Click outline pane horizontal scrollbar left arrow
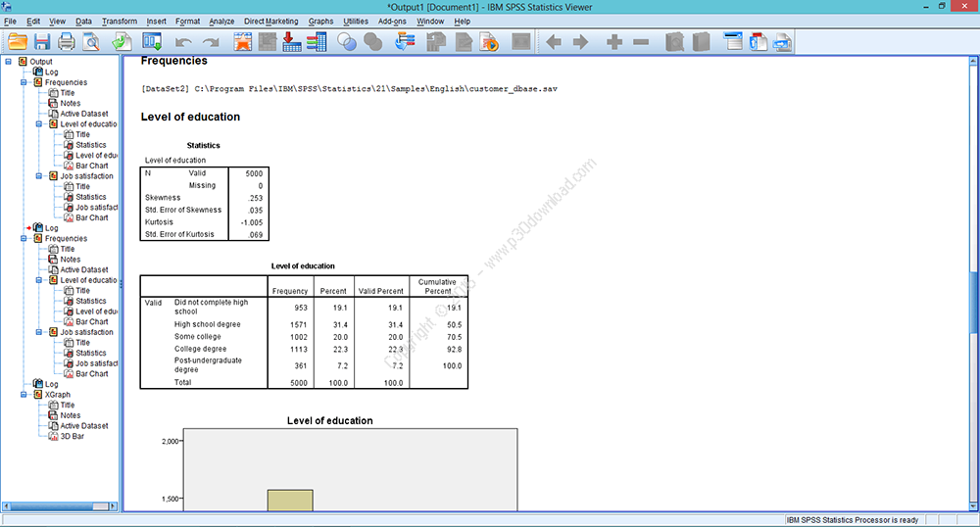The image size is (980, 527). pyautogui.click(x=6, y=506)
